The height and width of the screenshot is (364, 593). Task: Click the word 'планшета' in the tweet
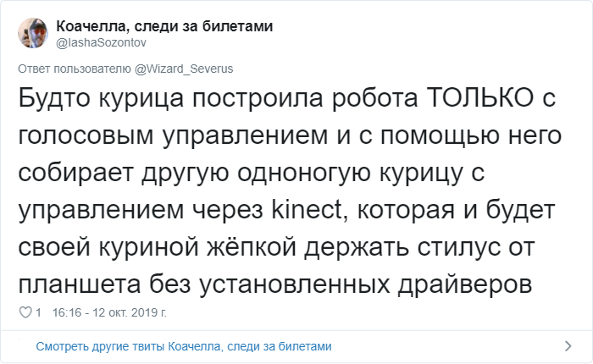80,284
